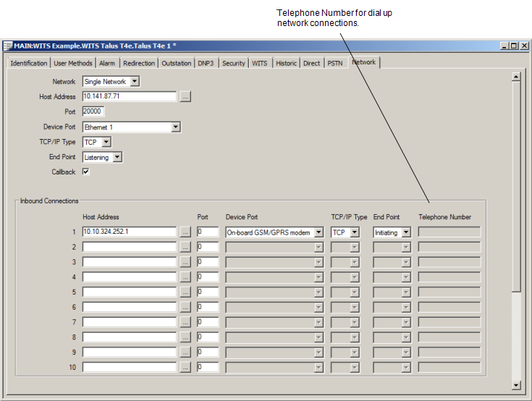Click scroll up arrow at top right
The image size is (532, 401).
pyautogui.click(x=516, y=76)
